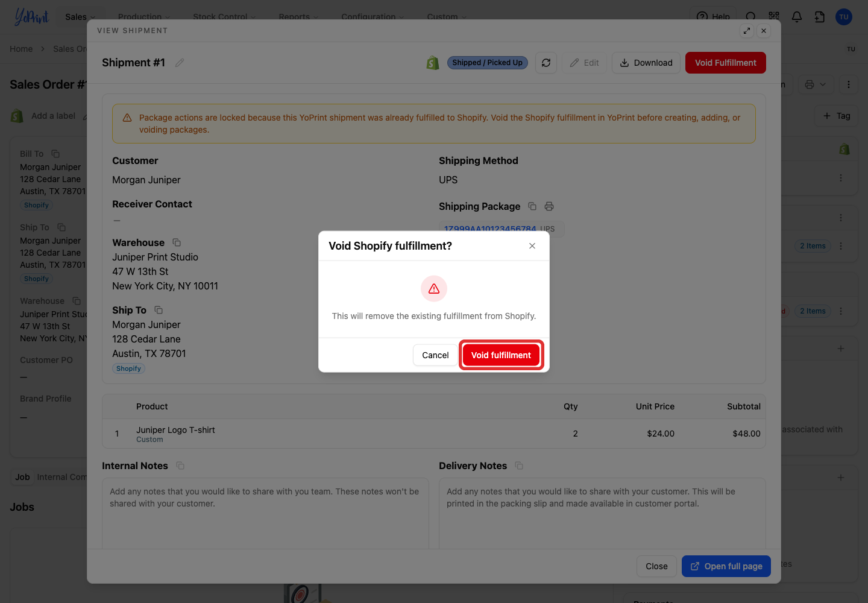Open the Production menu
The height and width of the screenshot is (603, 868).
coord(144,17)
